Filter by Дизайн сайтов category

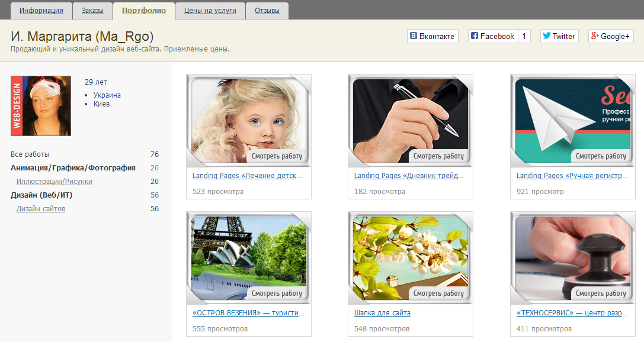click(x=41, y=209)
